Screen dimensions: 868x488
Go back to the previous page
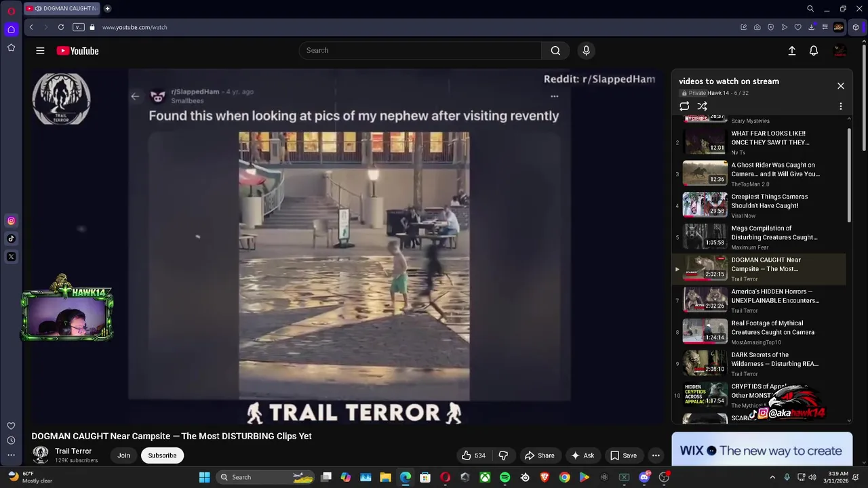(x=31, y=27)
